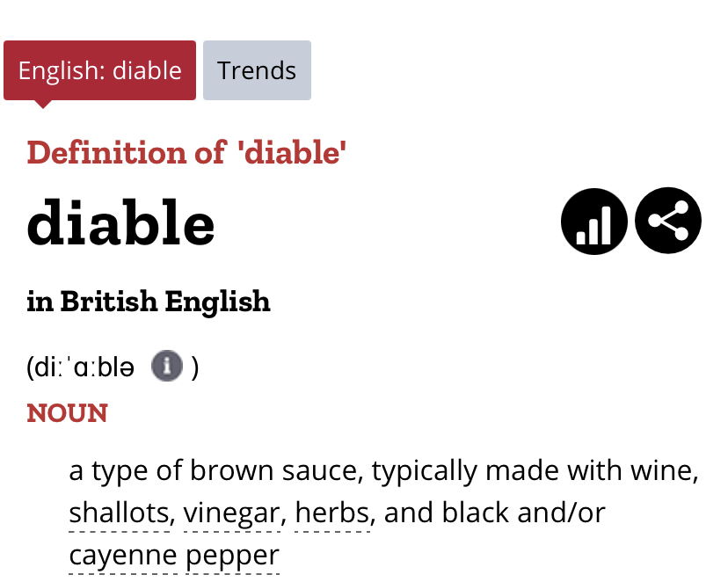Switch to the Trends tab
This screenshot has height=582, width=728.
tap(257, 70)
